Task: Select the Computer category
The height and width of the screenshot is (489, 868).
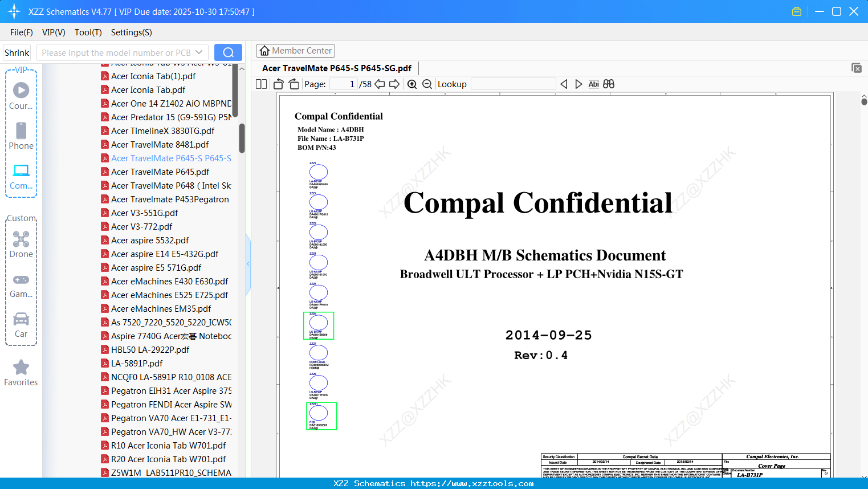Action: click(x=21, y=176)
